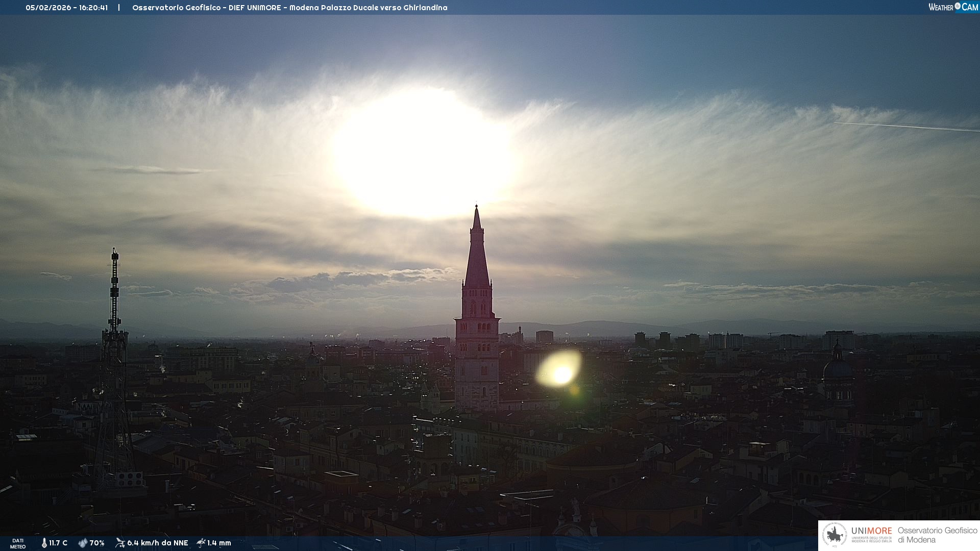Click the wind speed icon
The width and height of the screenshot is (980, 551).
click(120, 543)
